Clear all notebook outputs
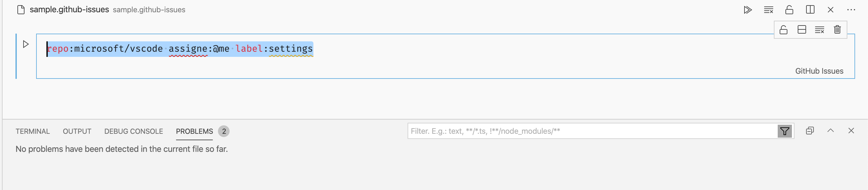This screenshot has width=868, height=190. pos(769,10)
